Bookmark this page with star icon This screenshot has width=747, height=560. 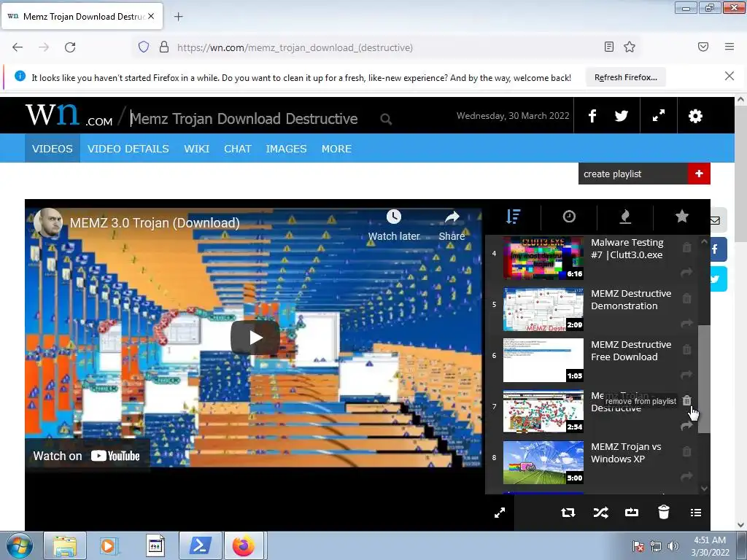pyautogui.click(x=630, y=47)
